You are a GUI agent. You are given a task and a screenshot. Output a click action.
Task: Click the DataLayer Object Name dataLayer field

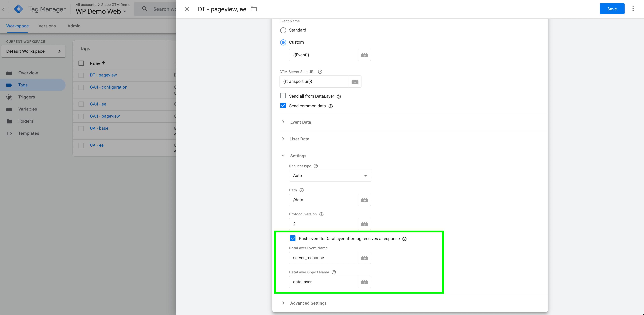324,282
